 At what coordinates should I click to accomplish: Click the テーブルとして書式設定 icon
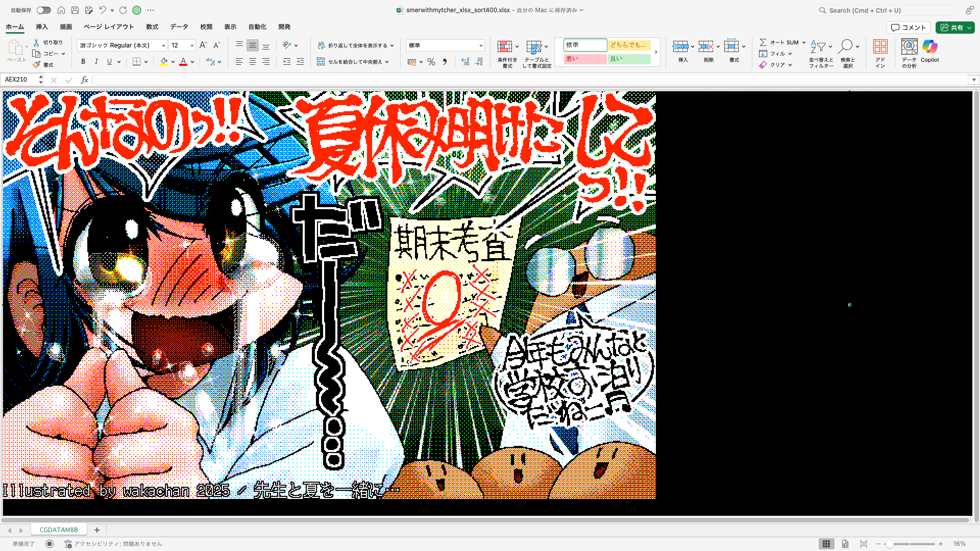pyautogui.click(x=534, y=47)
